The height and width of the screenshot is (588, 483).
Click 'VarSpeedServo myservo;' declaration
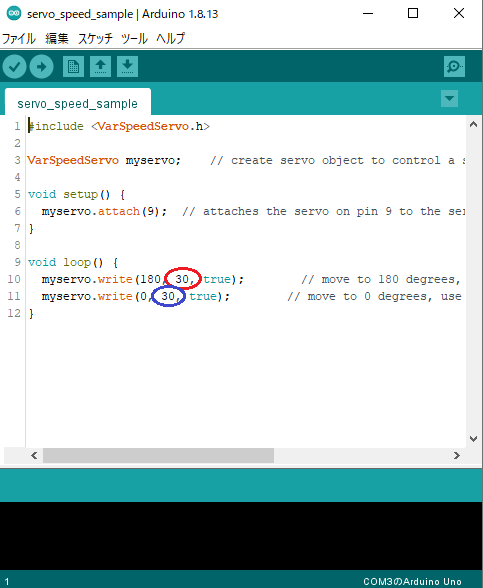click(x=104, y=160)
